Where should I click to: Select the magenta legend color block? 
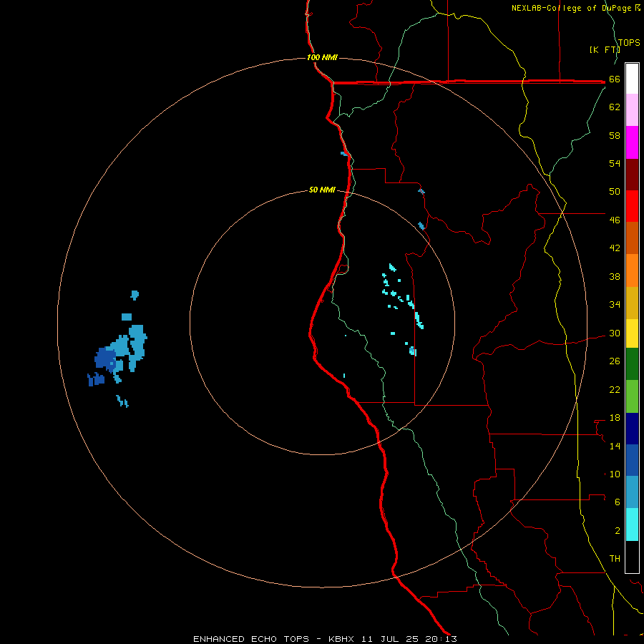click(632, 142)
